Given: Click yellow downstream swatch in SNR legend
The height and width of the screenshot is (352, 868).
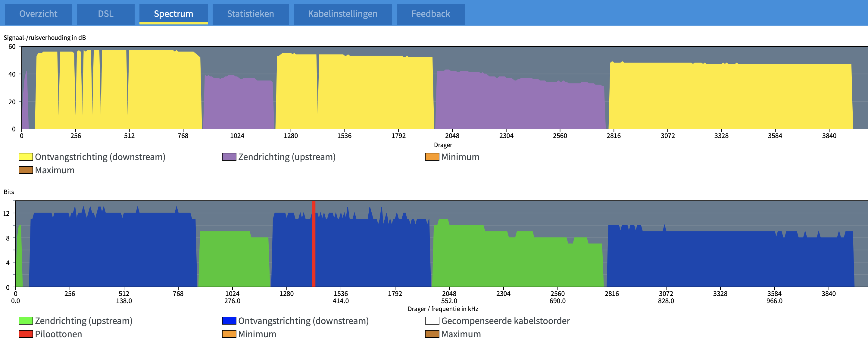Looking at the screenshot, I should 26,157.
